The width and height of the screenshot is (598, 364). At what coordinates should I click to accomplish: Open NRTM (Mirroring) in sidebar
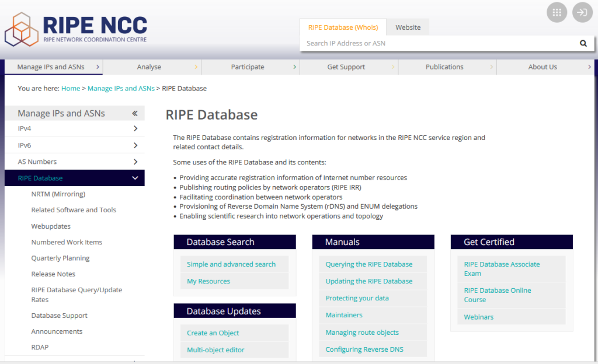pos(58,194)
